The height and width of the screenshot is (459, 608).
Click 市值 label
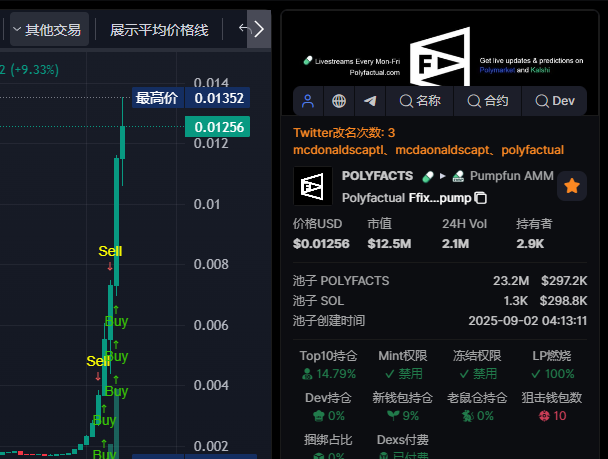pyautogui.click(x=379, y=224)
